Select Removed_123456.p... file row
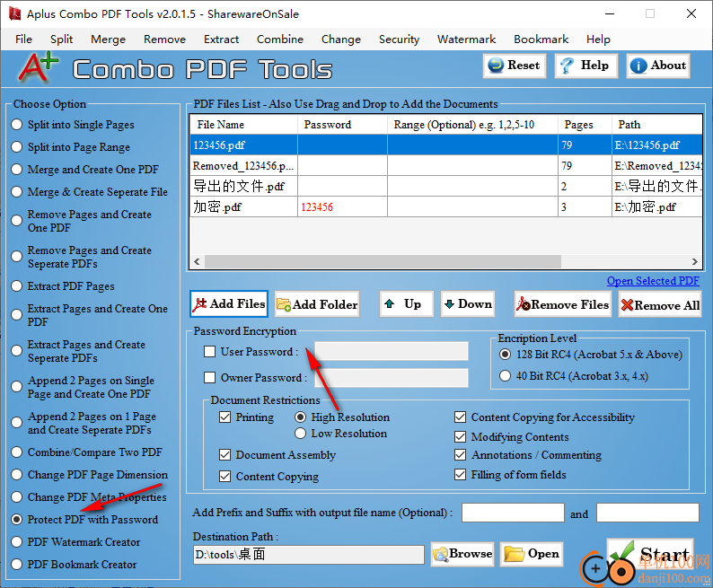 [x=445, y=166]
